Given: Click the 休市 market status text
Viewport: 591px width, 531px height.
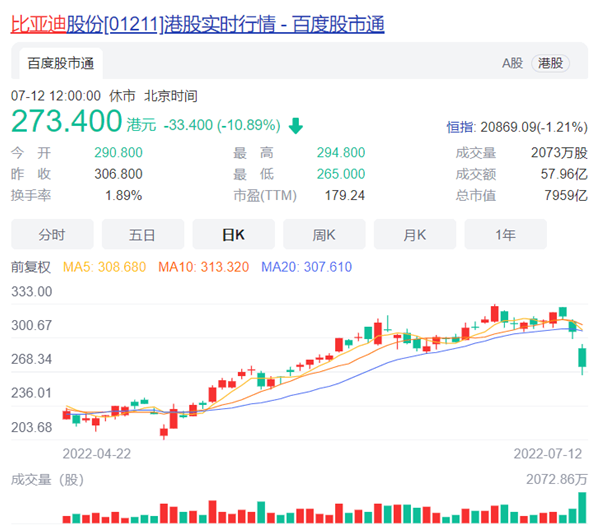Looking at the screenshot, I should [x=122, y=96].
